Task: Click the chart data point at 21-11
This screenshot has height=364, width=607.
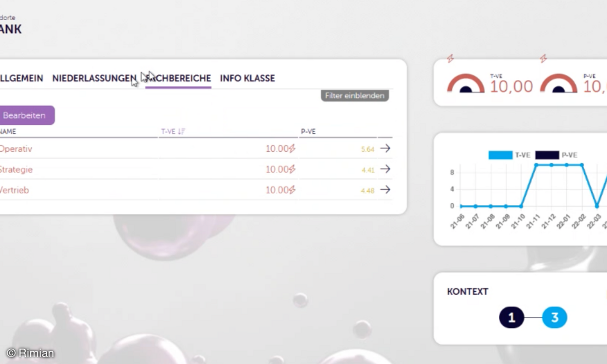Action: click(536, 165)
